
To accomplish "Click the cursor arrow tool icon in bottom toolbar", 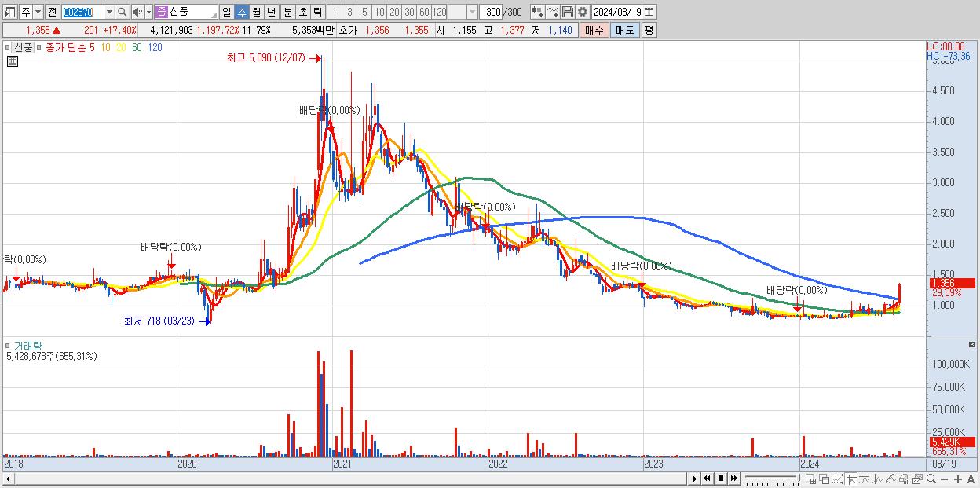I will point(851,479).
